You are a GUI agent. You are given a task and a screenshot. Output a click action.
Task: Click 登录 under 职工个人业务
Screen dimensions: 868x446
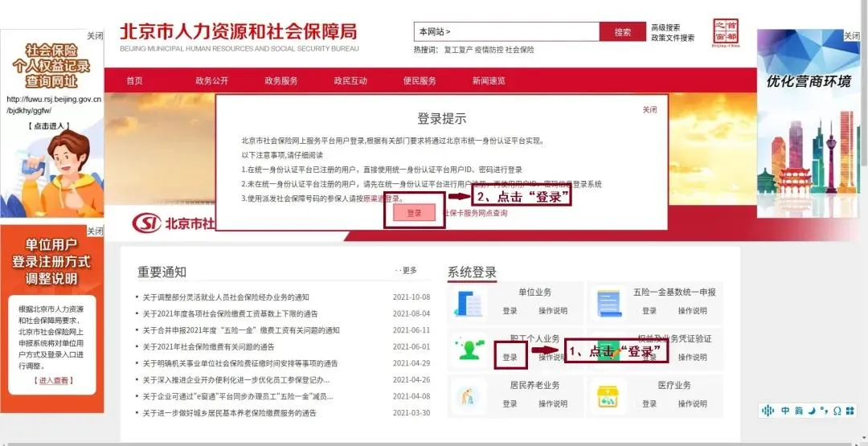coord(510,358)
